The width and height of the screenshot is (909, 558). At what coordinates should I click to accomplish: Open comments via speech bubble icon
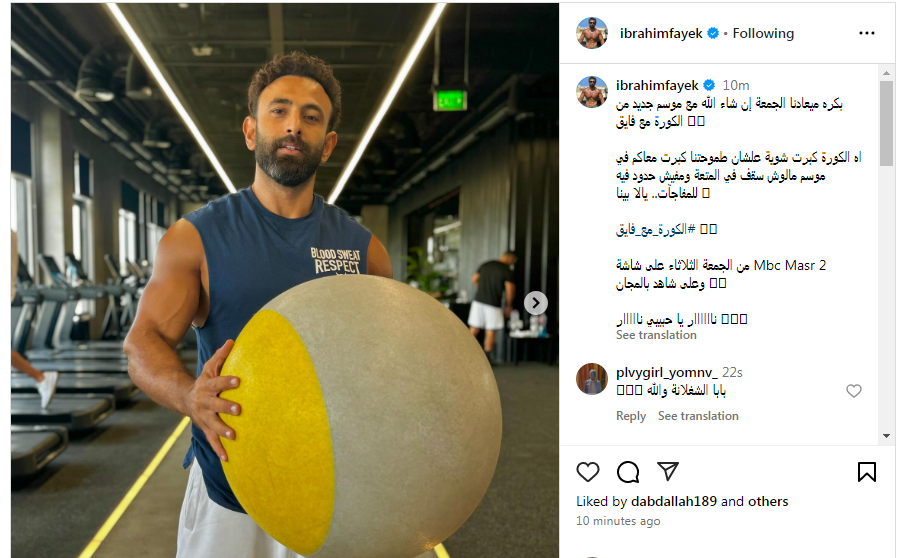pyautogui.click(x=628, y=472)
